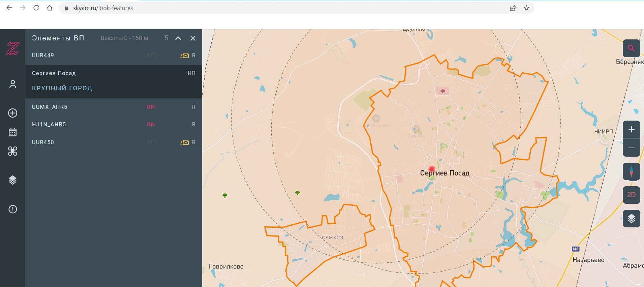644x287 pixels.
Task: Open map layers button on right side
Action: pos(631,219)
